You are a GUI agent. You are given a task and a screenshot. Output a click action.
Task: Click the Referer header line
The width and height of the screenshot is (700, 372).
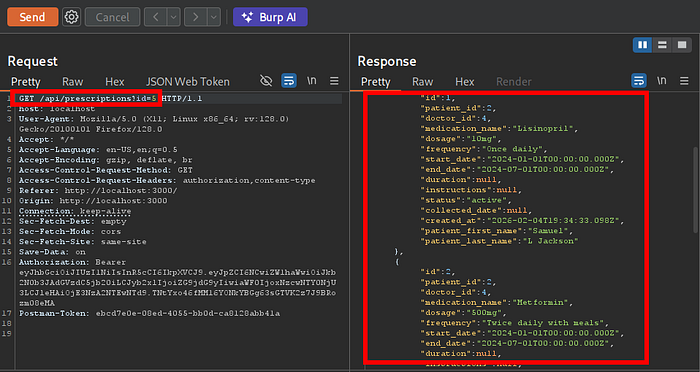(98, 191)
